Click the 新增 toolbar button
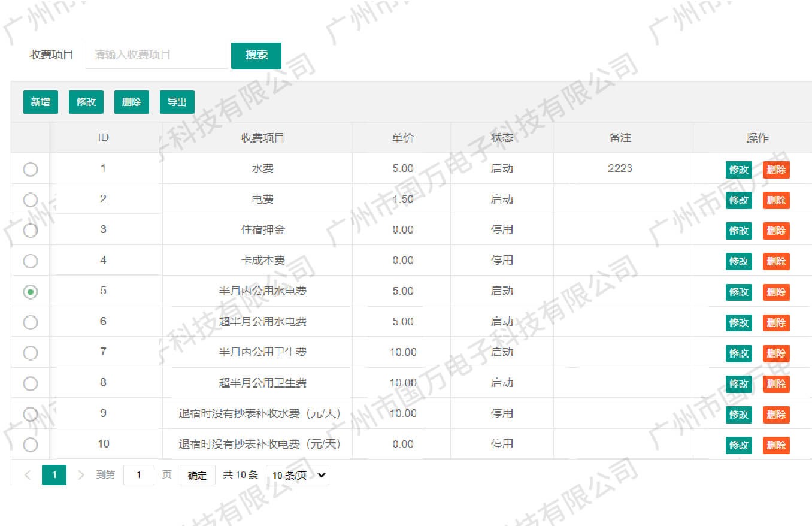This screenshot has height=526, width=812. pos(41,102)
